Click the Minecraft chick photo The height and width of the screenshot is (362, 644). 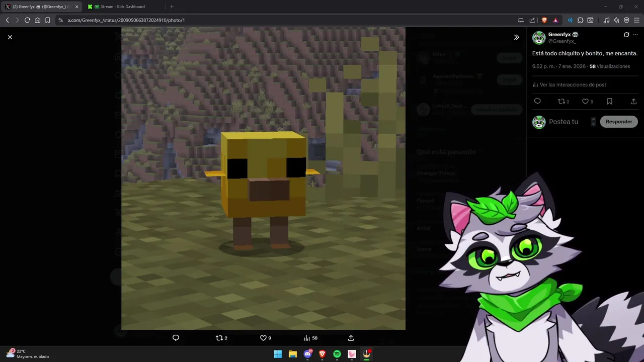[263, 178]
